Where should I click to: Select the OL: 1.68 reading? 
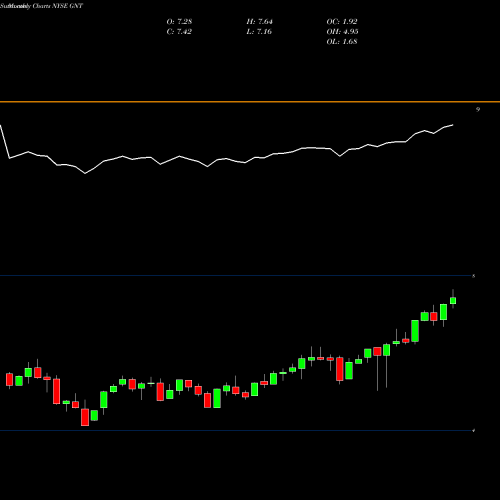[x=342, y=42]
